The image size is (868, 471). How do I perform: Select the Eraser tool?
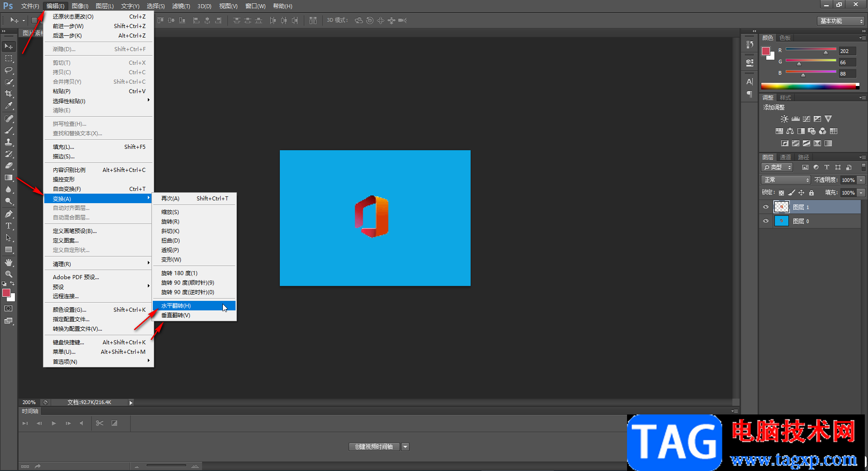click(x=9, y=166)
